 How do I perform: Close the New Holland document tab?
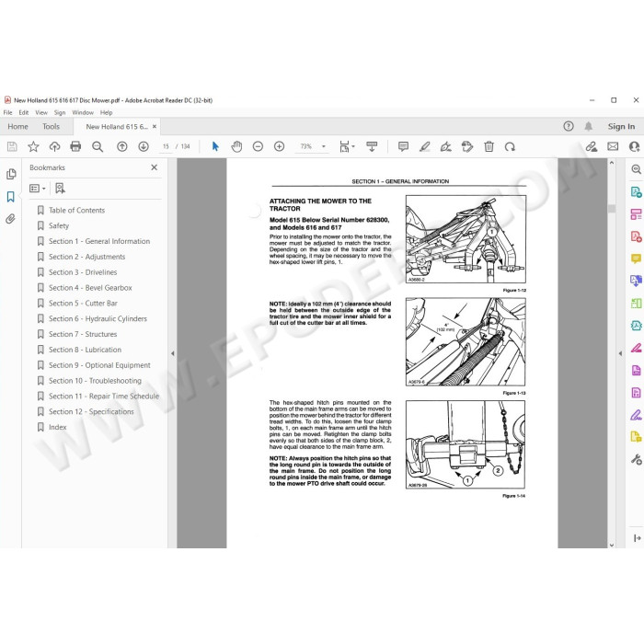pyautogui.click(x=155, y=127)
